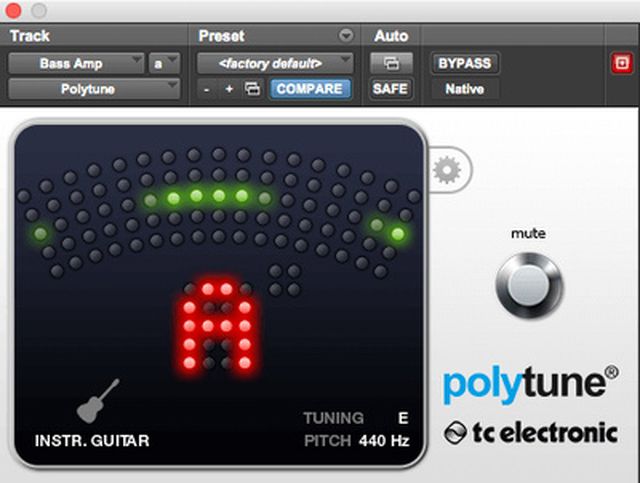The image size is (640, 483).
Task: Click the Preset header label
Action: 222,36
